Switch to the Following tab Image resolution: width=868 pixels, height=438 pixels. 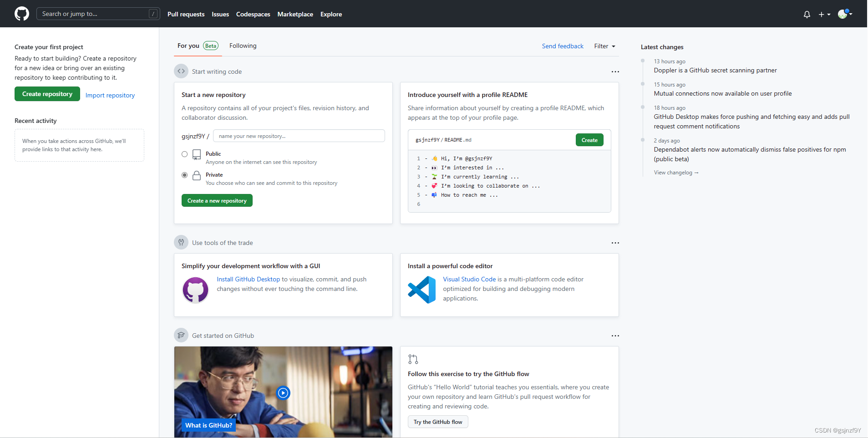tap(243, 46)
